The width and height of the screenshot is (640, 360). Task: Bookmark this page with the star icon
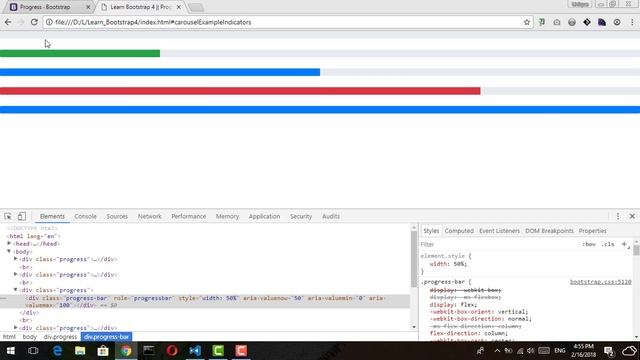[x=527, y=22]
